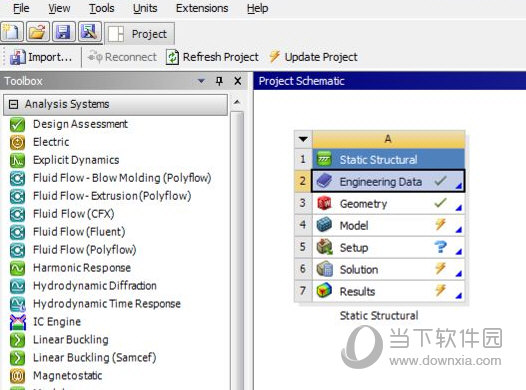Open Engineering Data cell blue corner menu
This screenshot has width=526, height=390.
click(459, 185)
